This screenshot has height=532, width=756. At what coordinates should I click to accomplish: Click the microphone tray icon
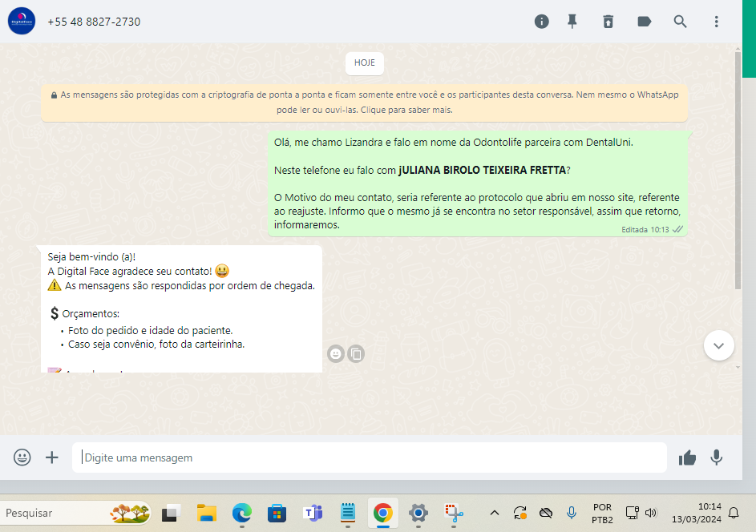[x=572, y=514]
